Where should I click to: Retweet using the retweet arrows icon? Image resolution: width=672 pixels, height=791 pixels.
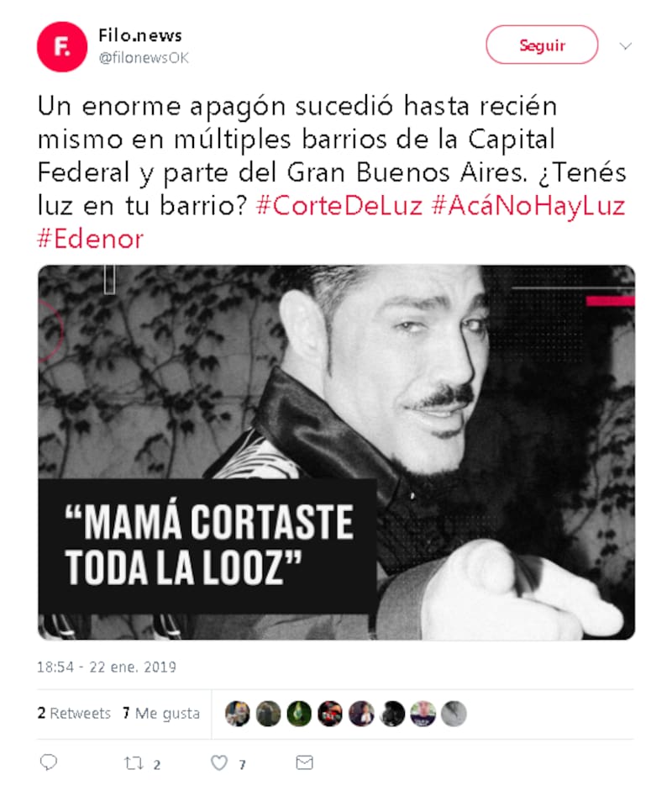(x=134, y=762)
